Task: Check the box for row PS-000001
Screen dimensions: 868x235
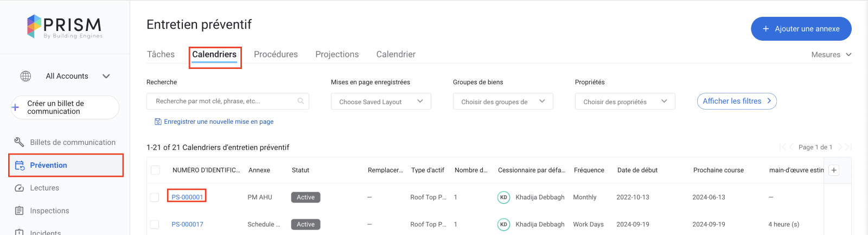Action: (x=155, y=198)
